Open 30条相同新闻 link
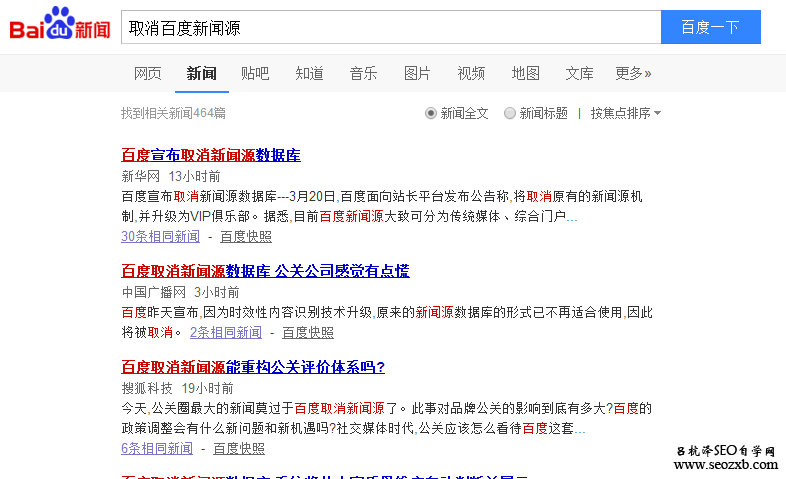The width and height of the screenshot is (786, 479). pos(160,236)
